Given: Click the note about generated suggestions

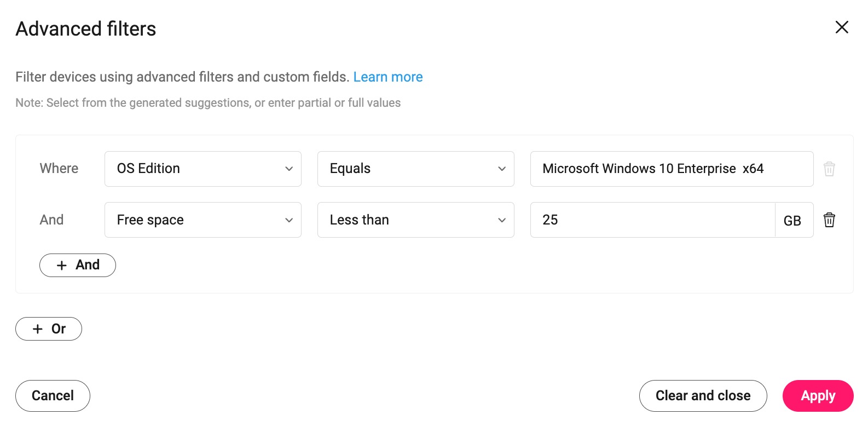Looking at the screenshot, I should pyautogui.click(x=208, y=103).
